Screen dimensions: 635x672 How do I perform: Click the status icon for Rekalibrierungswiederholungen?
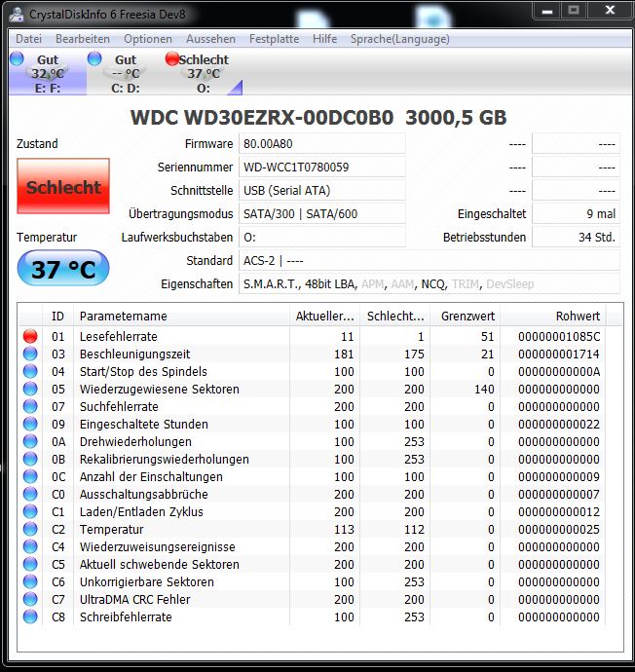(x=30, y=460)
